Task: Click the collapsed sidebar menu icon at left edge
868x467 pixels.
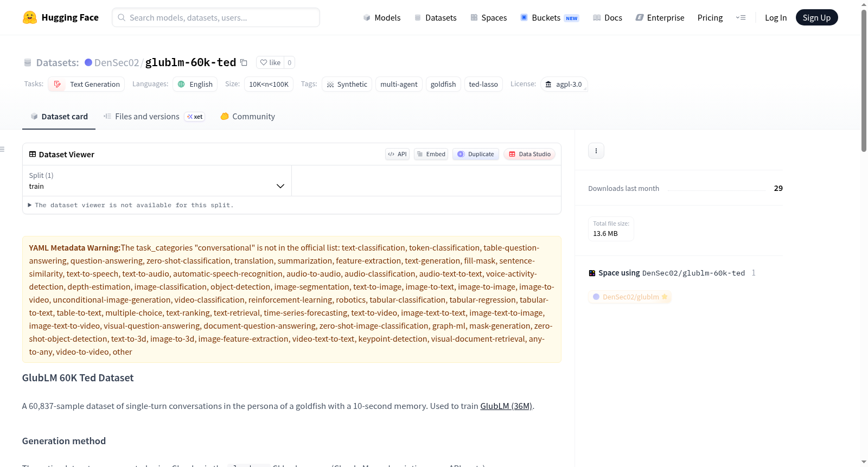Action: coord(2,149)
